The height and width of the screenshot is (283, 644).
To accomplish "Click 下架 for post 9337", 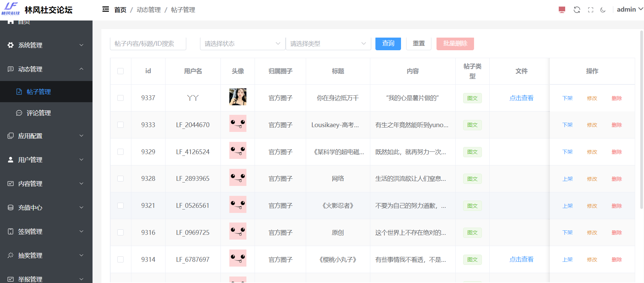I will click(x=568, y=98).
